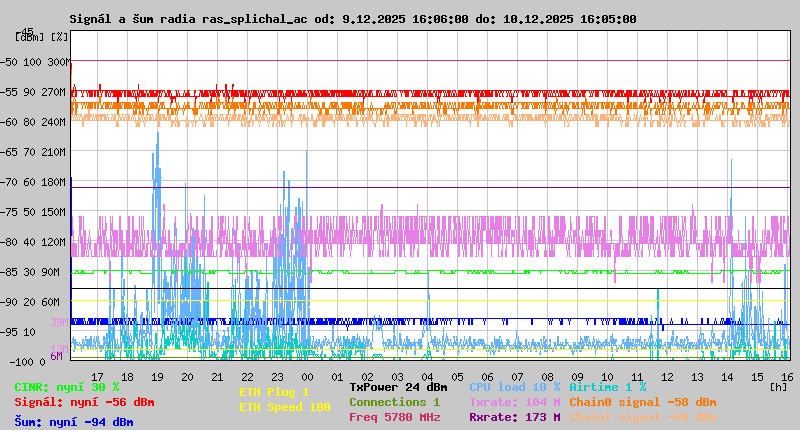Click the Connections 1 legend label

click(394, 402)
